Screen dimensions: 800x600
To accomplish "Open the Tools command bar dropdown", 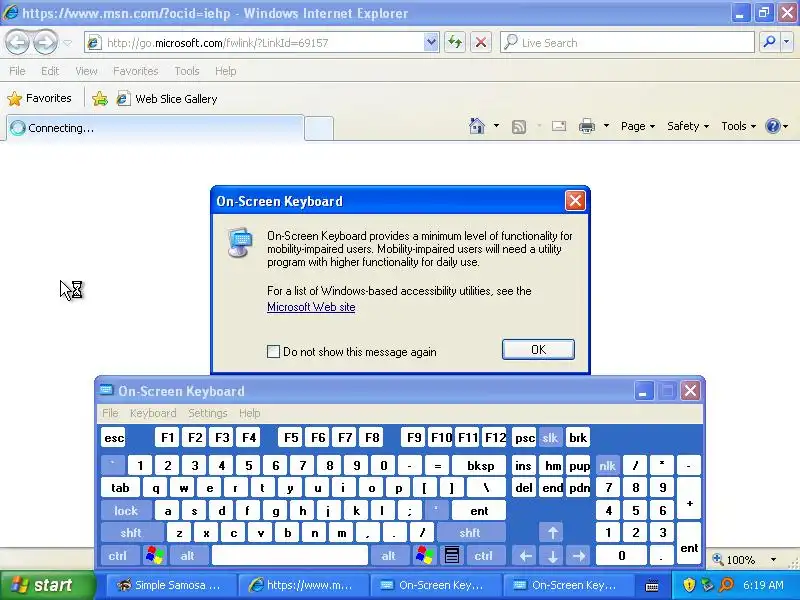I will (x=738, y=126).
